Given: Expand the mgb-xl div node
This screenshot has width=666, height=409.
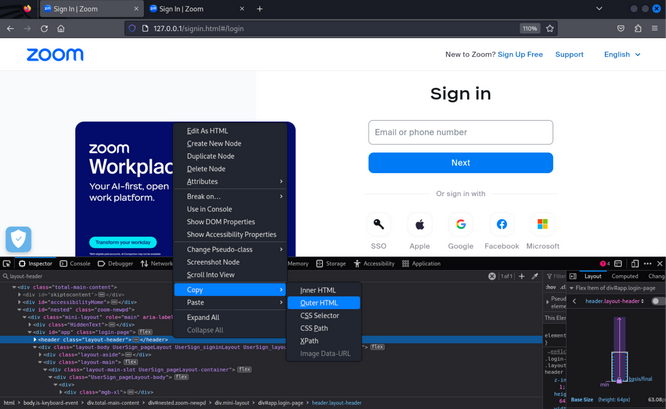Looking at the screenshot, I should click(61, 392).
